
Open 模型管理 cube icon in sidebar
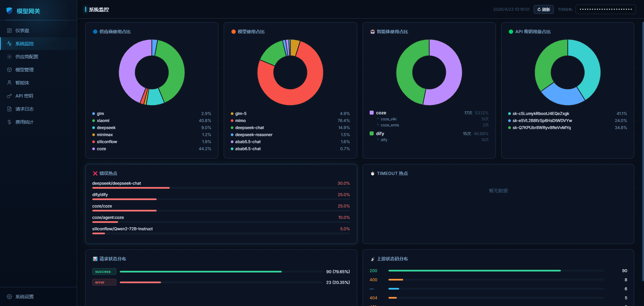point(9,70)
